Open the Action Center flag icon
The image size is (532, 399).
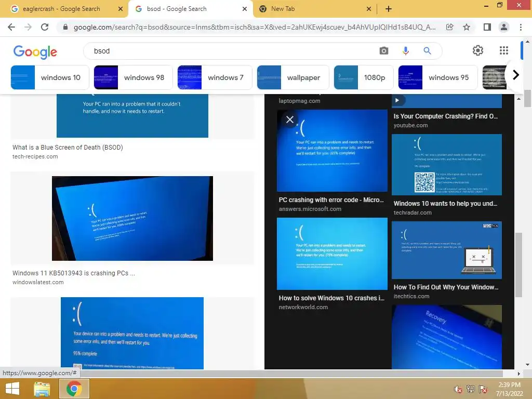[x=483, y=389]
